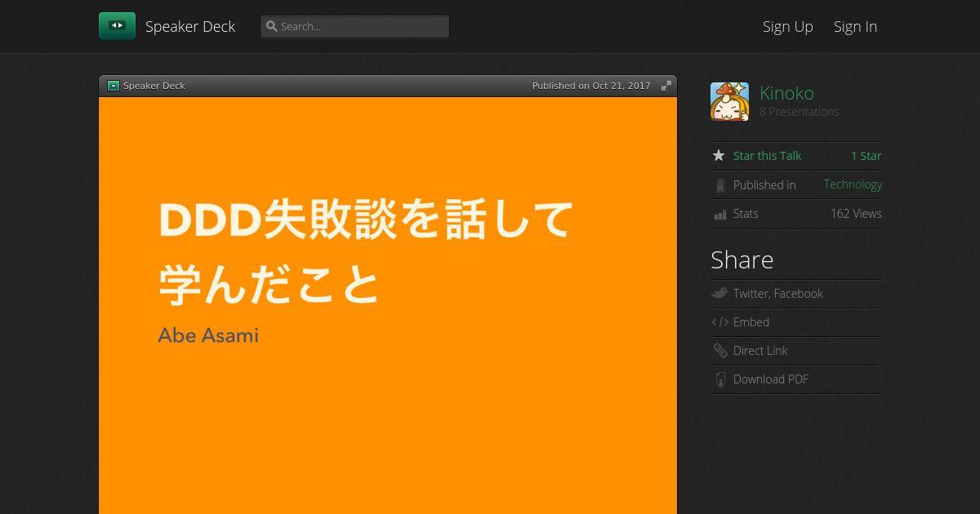Get the Direct Link
980x514 pixels.
pyautogui.click(x=760, y=351)
